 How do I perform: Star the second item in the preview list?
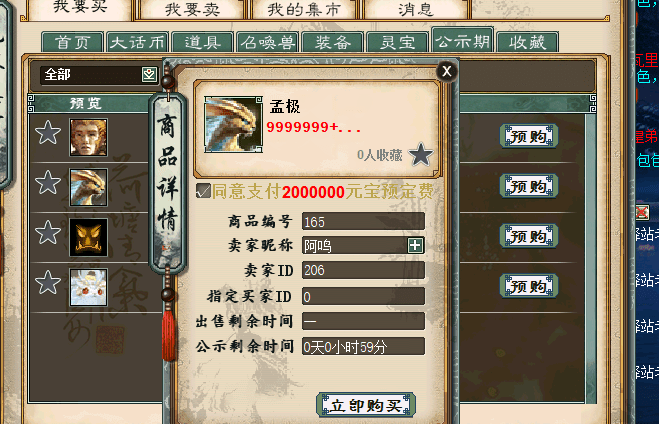(47, 182)
